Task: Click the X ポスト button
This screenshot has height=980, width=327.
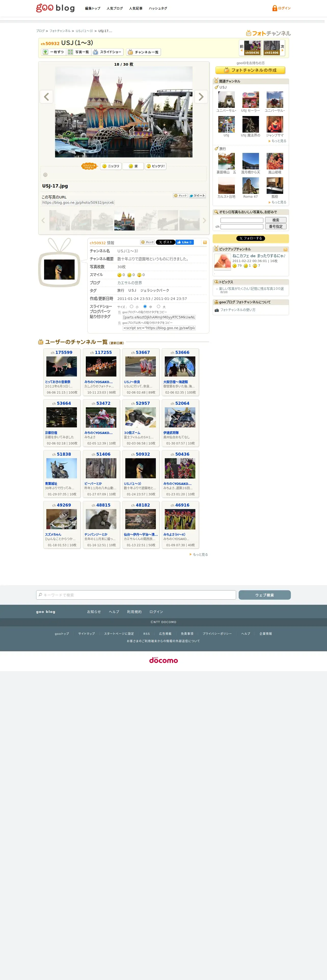Action: (165, 242)
